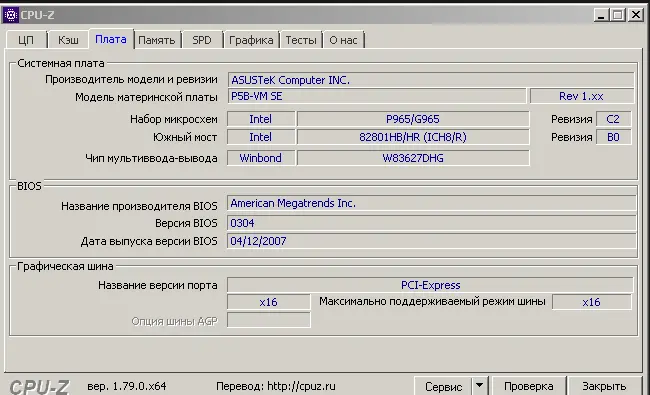Click the CPU-Z title bar app icon
This screenshot has width=650, height=395.
[x=10, y=15]
